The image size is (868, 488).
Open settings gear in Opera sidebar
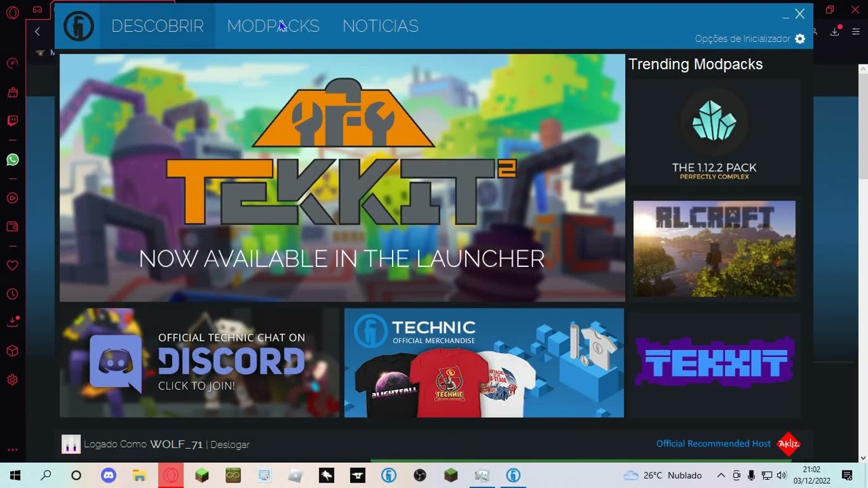(x=12, y=380)
